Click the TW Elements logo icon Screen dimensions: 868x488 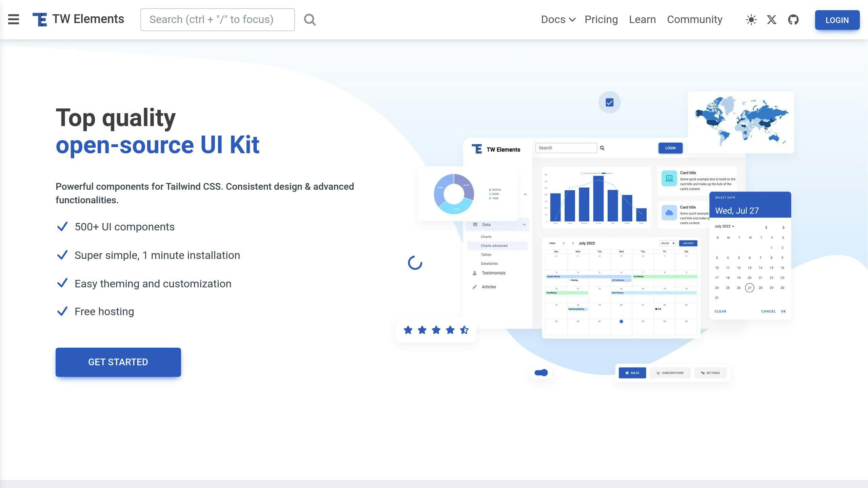click(x=40, y=19)
